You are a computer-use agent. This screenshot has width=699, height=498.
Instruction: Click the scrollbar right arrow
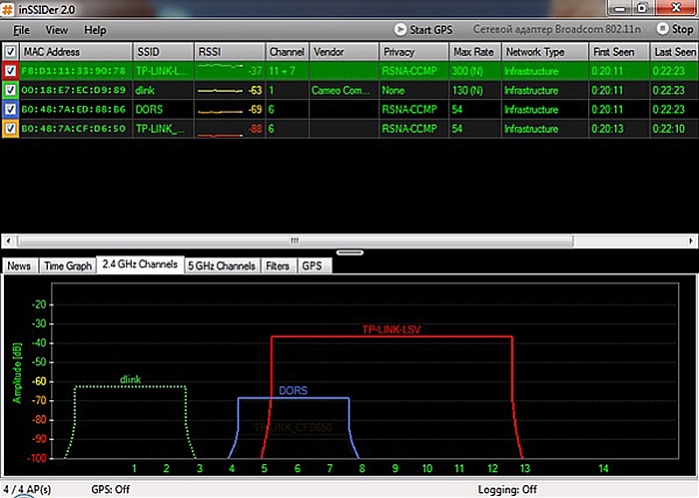pyautogui.click(x=691, y=241)
